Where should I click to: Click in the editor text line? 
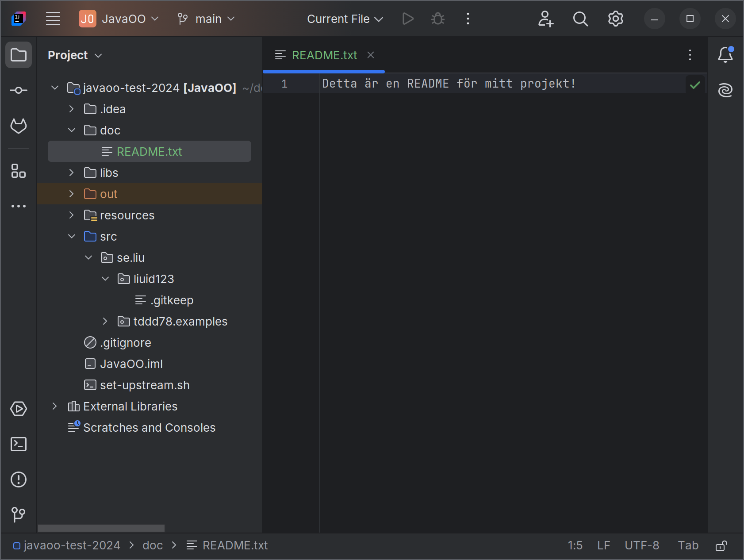(x=449, y=84)
